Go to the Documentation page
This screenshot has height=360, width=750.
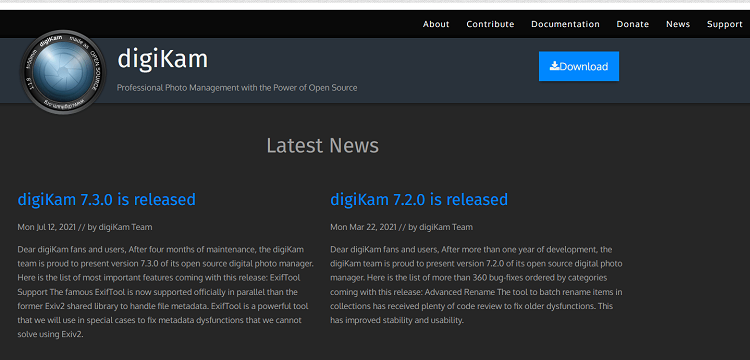tap(565, 24)
